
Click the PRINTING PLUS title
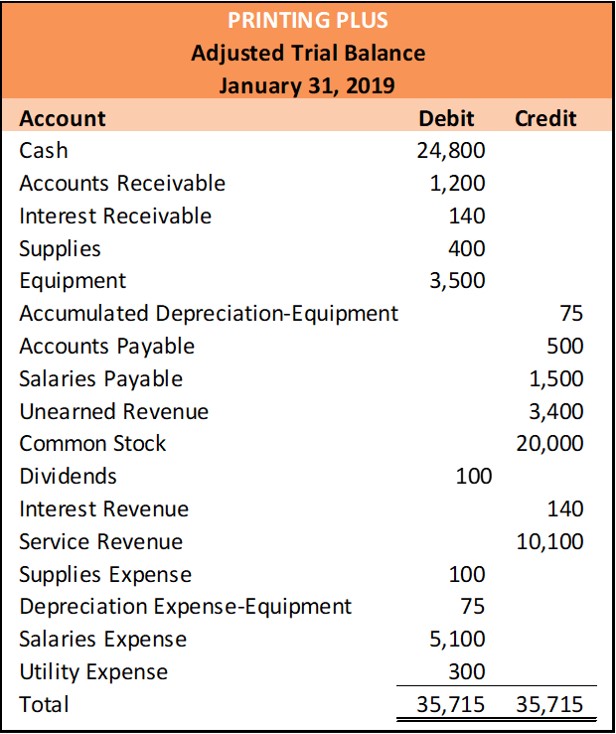[x=307, y=20]
